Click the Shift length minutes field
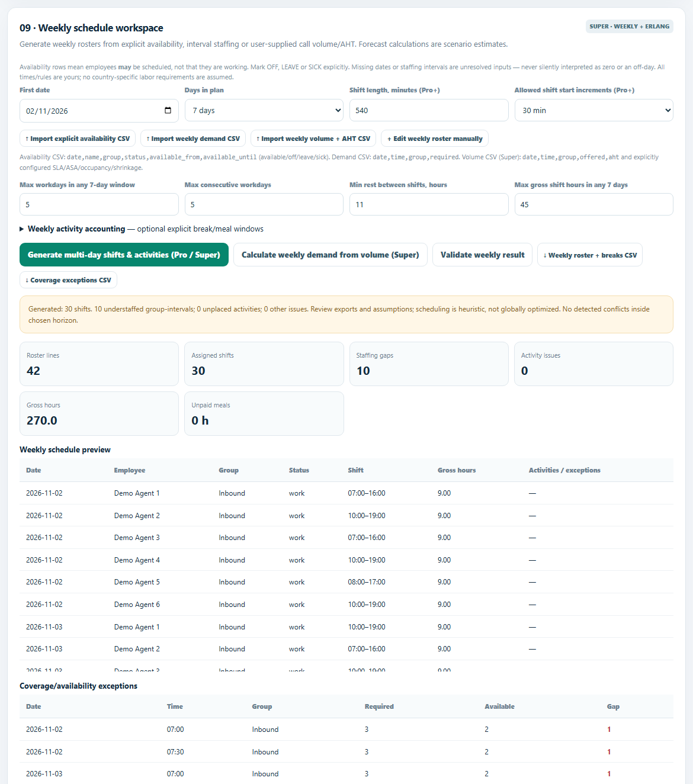Image resolution: width=693 pixels, height=784 pixels. [429, 110]
